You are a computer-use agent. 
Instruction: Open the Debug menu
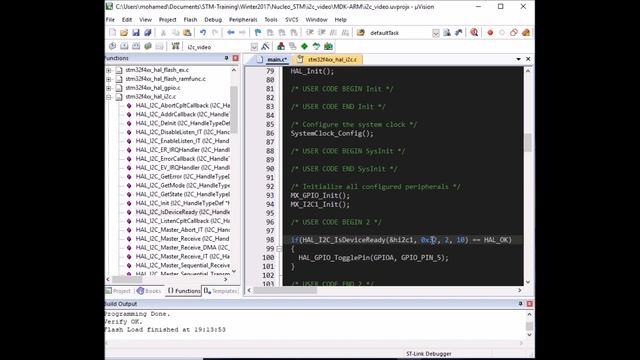coord(213,20)
